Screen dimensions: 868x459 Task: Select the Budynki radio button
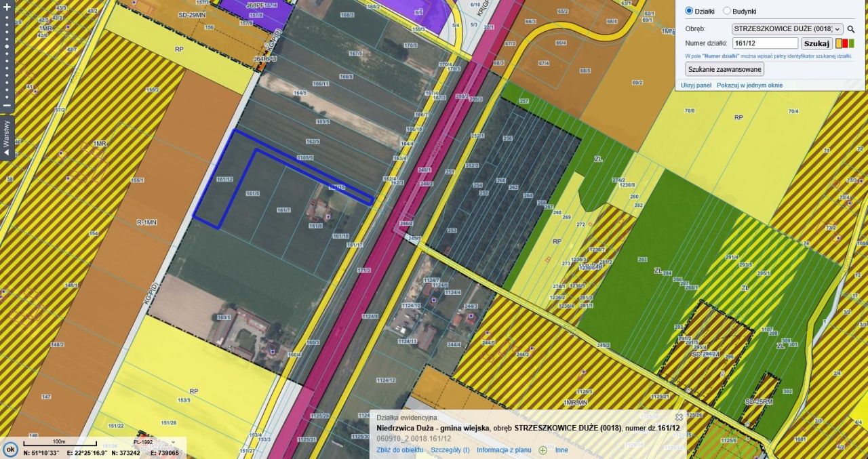click(x=727, y=11)
